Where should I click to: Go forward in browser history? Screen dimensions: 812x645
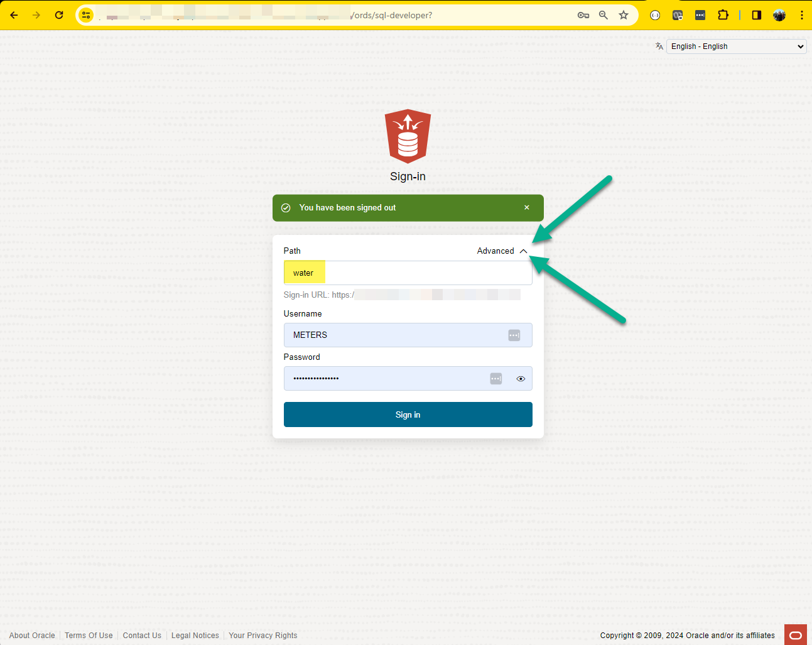pyautogui.click(x=36, y=15)
